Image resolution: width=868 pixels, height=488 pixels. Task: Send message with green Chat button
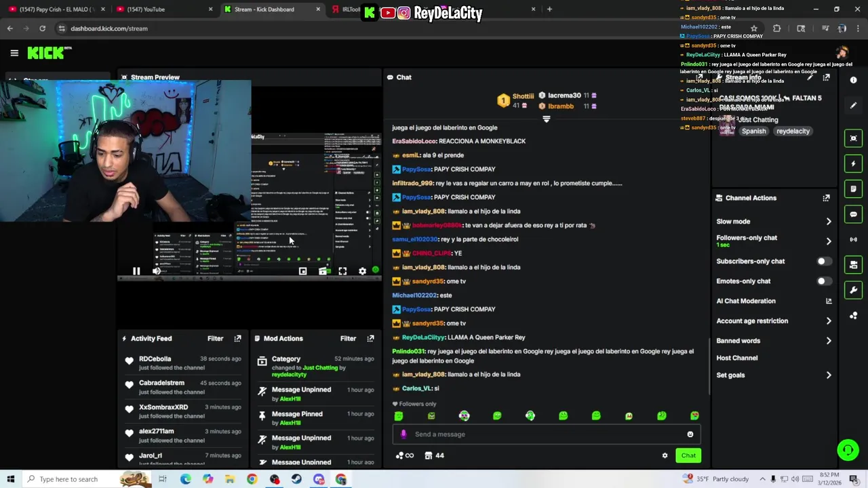click(x=688, y=455)
